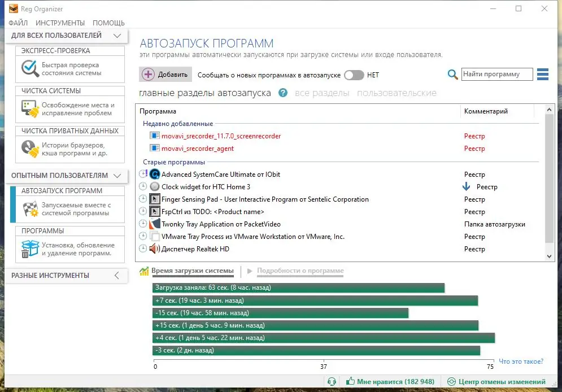The height and width of the screenshot is (392, 562).
Task: Click the clock delay icon for Finger Sensing Pad
Action: [143, 199]
